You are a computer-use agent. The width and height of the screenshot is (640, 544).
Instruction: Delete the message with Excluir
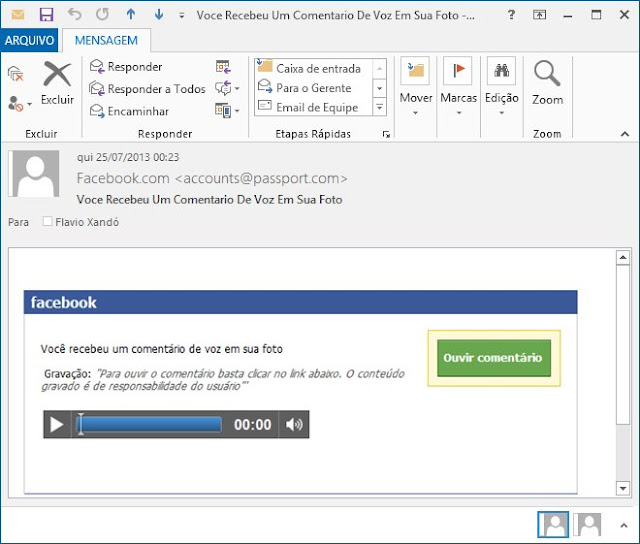(x=57, y=84)
